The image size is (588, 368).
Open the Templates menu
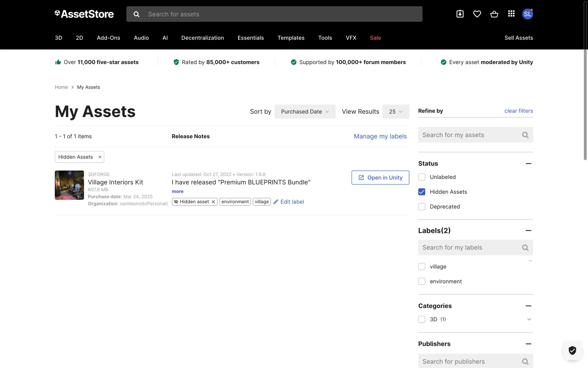tap(291, 38)
